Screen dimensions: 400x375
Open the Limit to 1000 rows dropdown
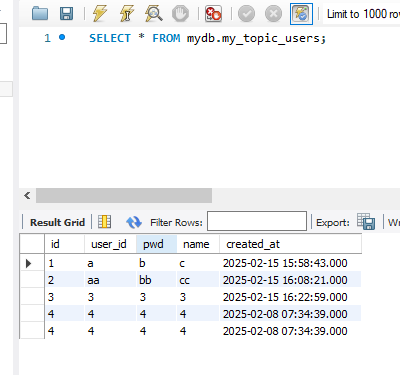362,14
